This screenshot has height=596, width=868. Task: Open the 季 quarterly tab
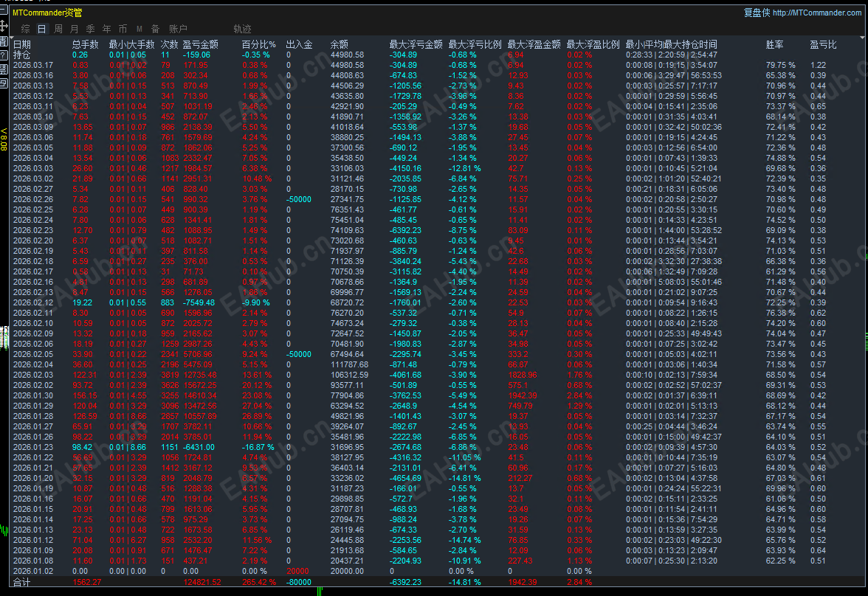pyautogui.click(x=90, y=29)
